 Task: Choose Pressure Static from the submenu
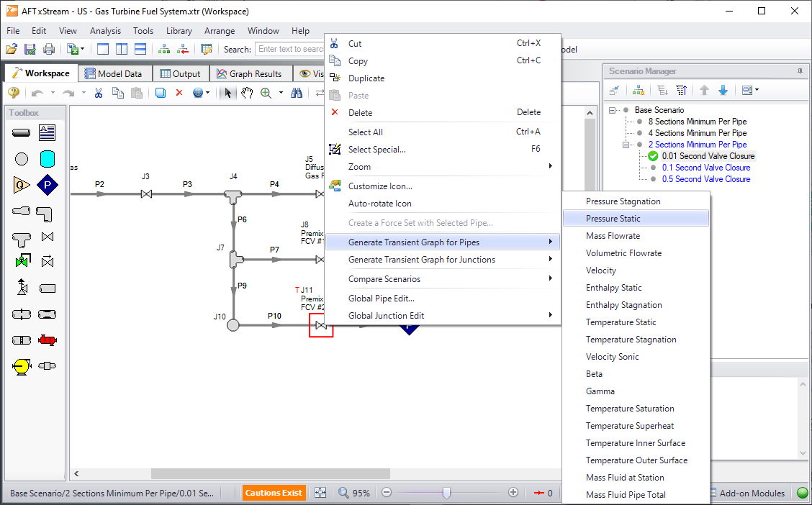pos(613,219)
